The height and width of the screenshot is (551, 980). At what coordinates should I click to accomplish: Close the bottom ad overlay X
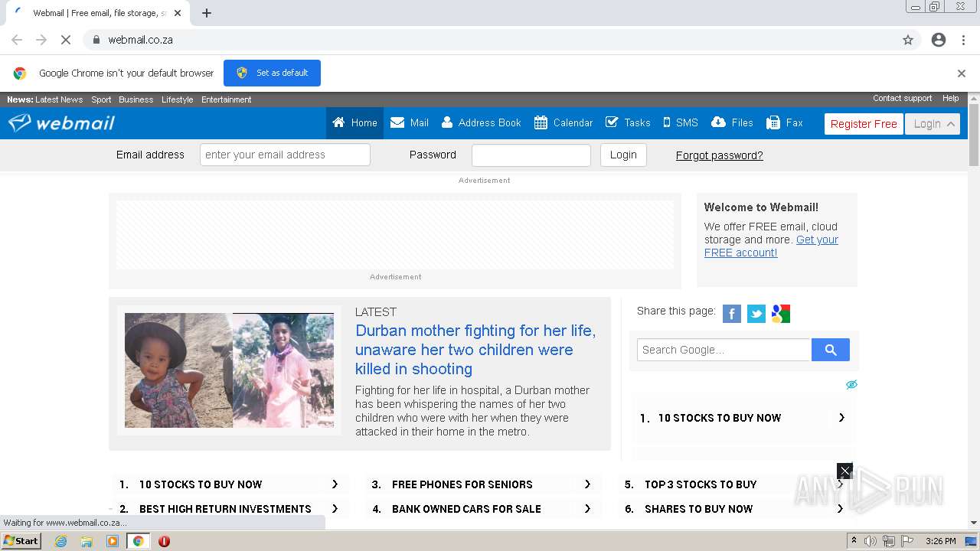click(x=844, y=471)
